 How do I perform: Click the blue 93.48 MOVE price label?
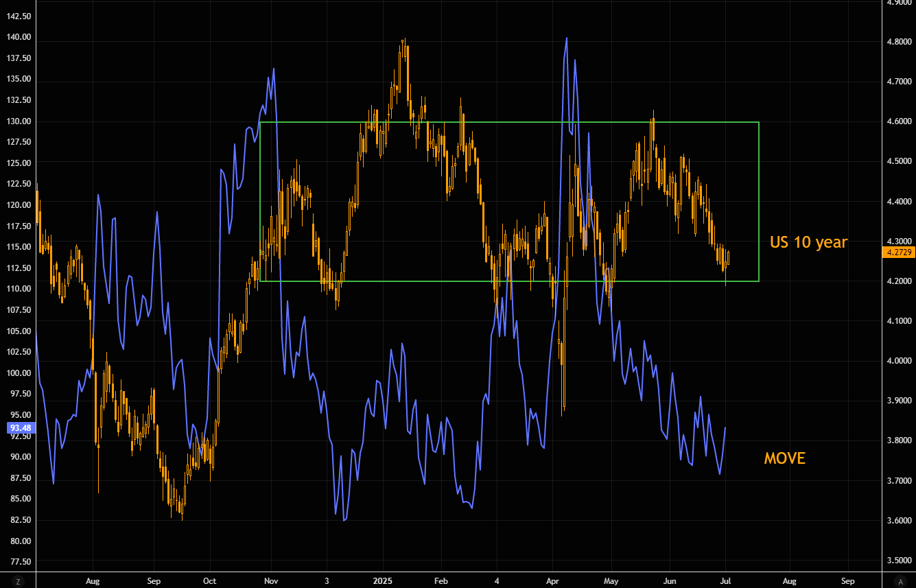coord(18,428)
